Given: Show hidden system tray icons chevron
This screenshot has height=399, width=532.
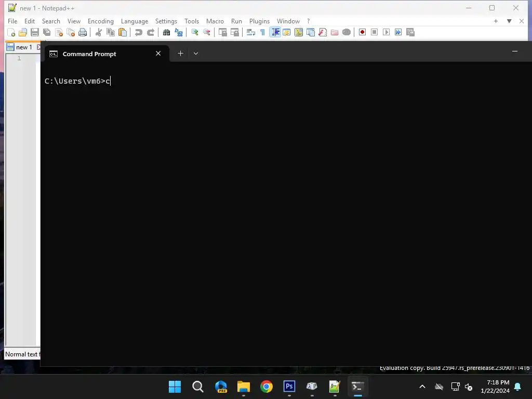Looking at the screenshot, I should (422, 387).
